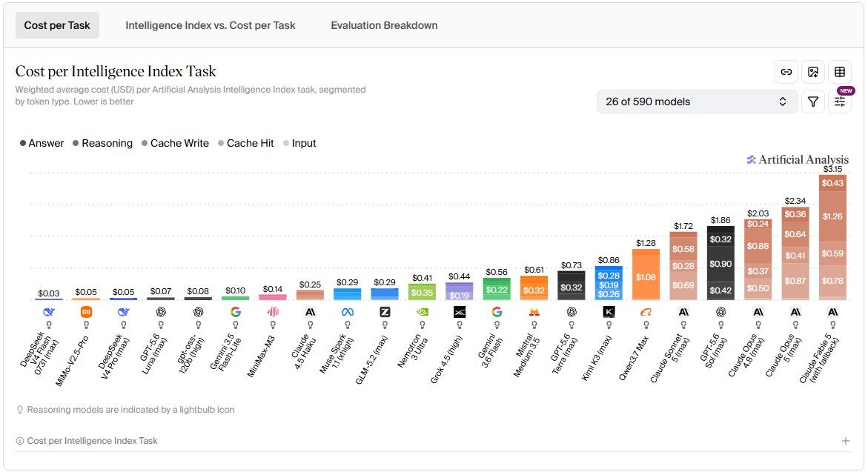The image size is (868, 472).
Task: Click the Claude 4.5 Haiku Anthropic logo
Action: [x=311, y=312]
